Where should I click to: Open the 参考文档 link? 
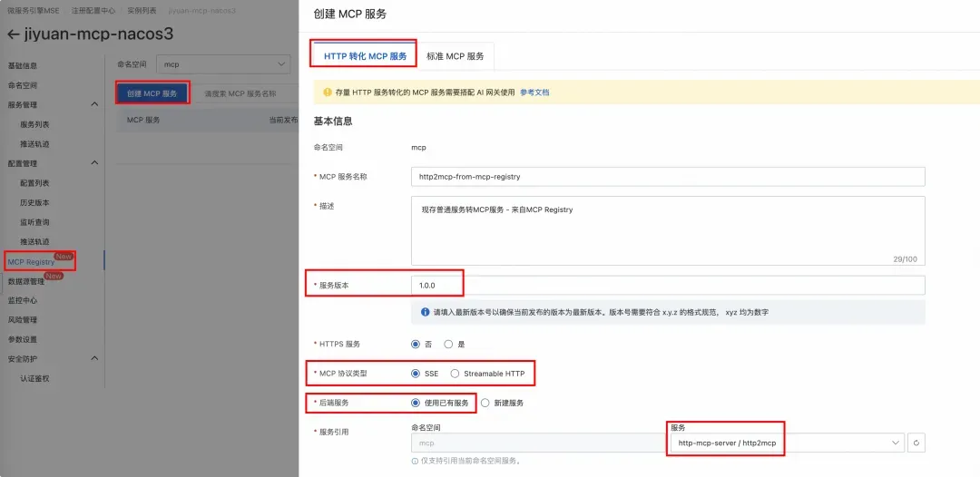(x=534, y=92)
